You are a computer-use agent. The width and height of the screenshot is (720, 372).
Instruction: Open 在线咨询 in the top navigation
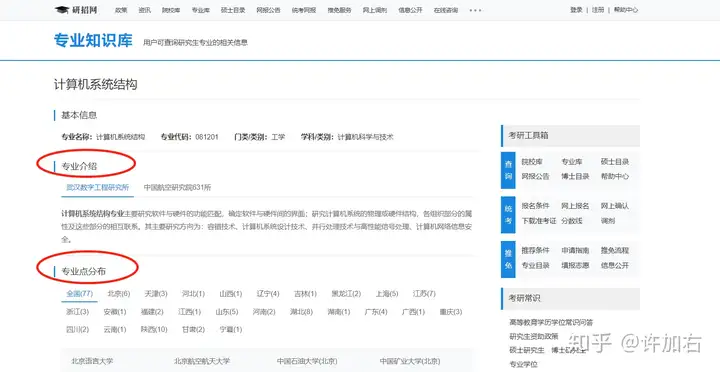[446, 10]
